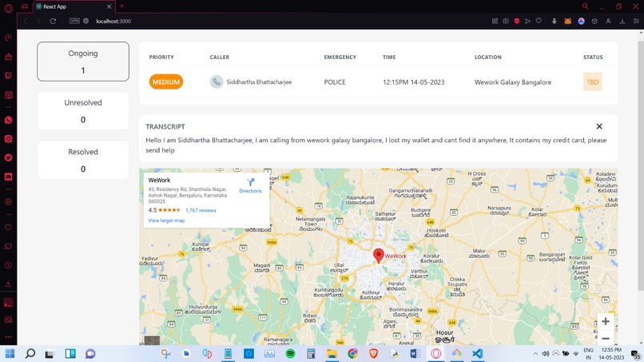This screenshot has width=644, height=362.
Task: Open the Unresolved calls card
Action: point(83,111)
